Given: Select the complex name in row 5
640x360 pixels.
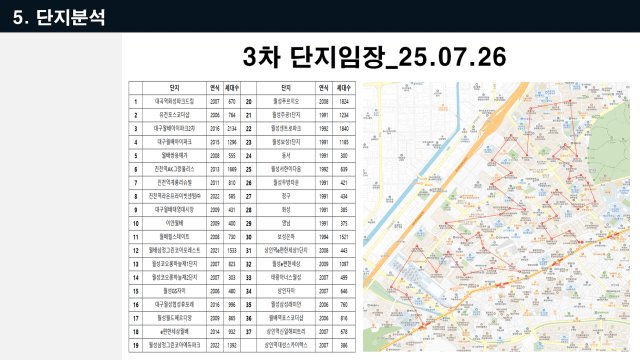Looking at the screenshot, I should tap(174, 156).
